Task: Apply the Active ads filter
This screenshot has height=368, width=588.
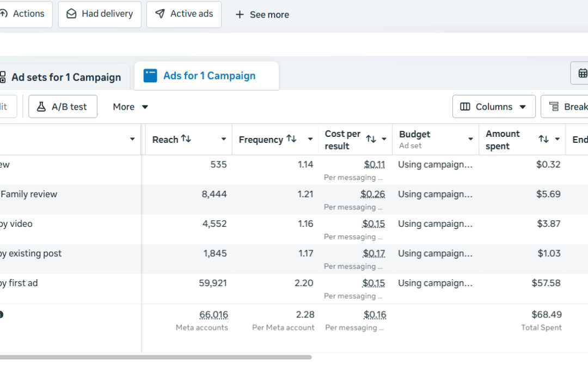Action: (x=184, y=14)
